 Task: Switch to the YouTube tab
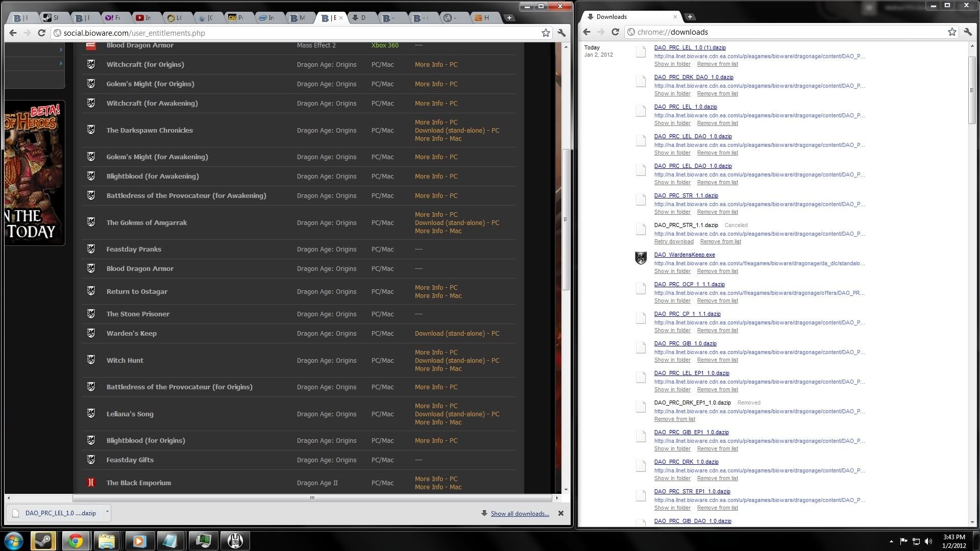[x=143, y=18]
